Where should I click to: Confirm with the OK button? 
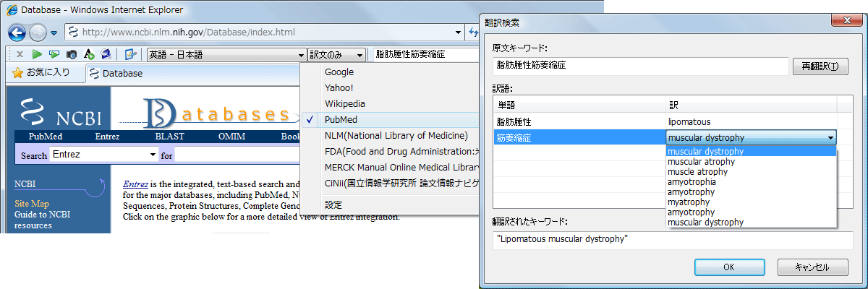730,267
